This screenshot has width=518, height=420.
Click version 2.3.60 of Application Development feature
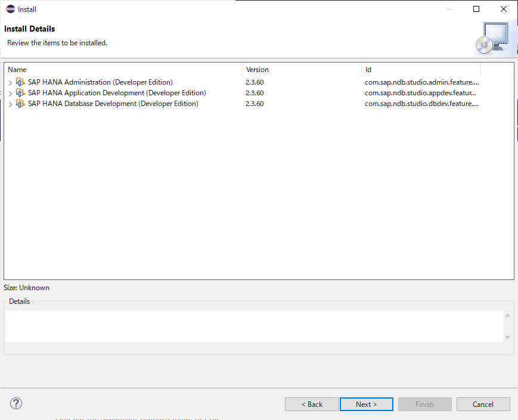[x=255, y=93]
